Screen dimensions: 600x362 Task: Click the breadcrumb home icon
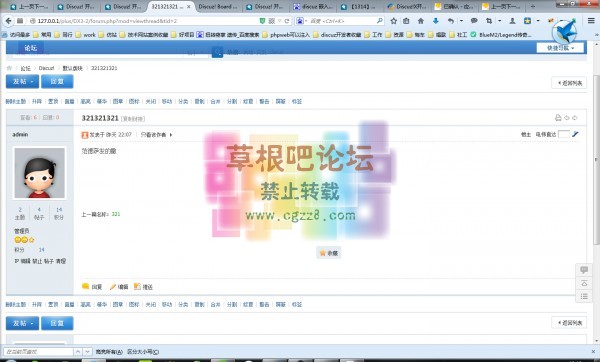[9, 68]
